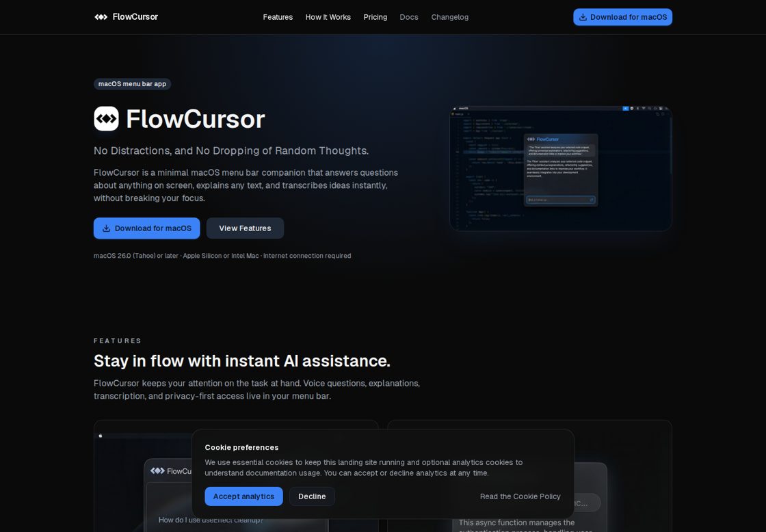Open the Docs page
Image resolution: width=766 pixels, height=532 pixels.
pos(409,17)
